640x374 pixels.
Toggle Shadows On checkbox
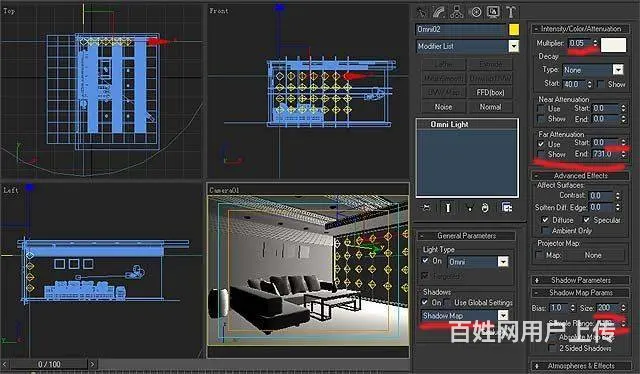pos(426,303)
